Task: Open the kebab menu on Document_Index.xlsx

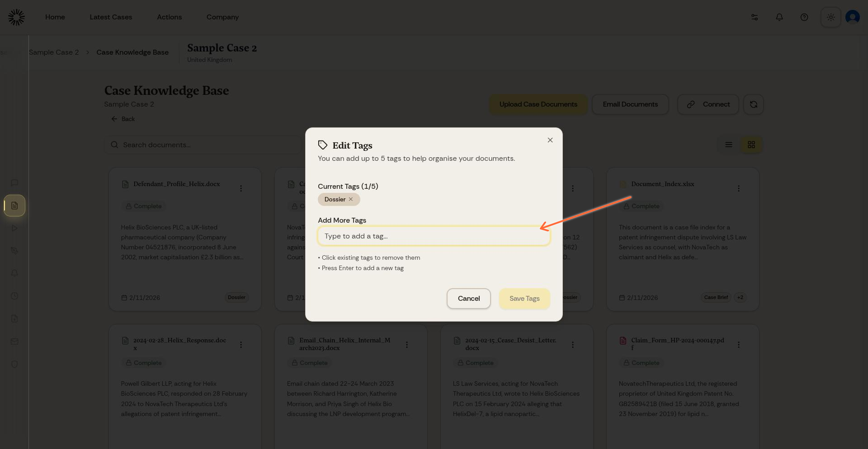Action: 739,188
